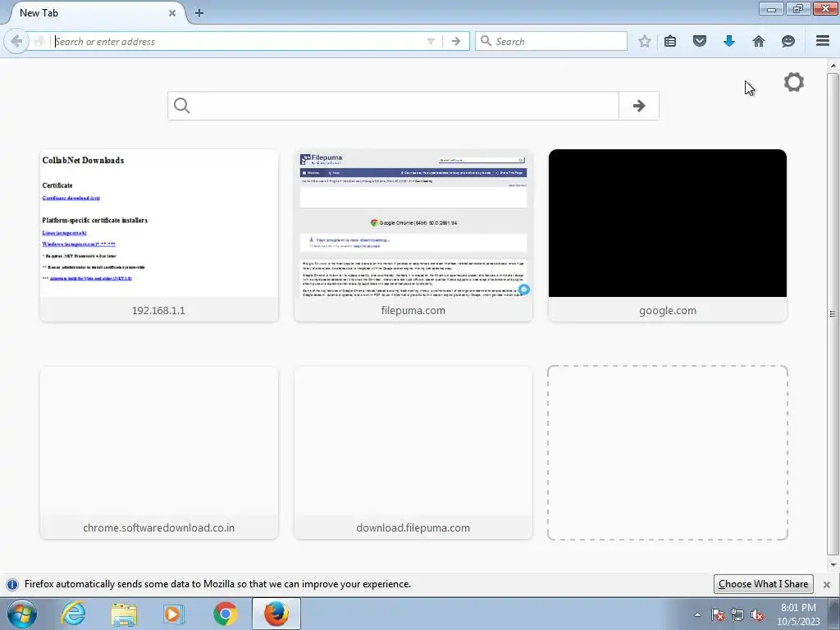Show hidden system tray icons

[x=697, y=614]
